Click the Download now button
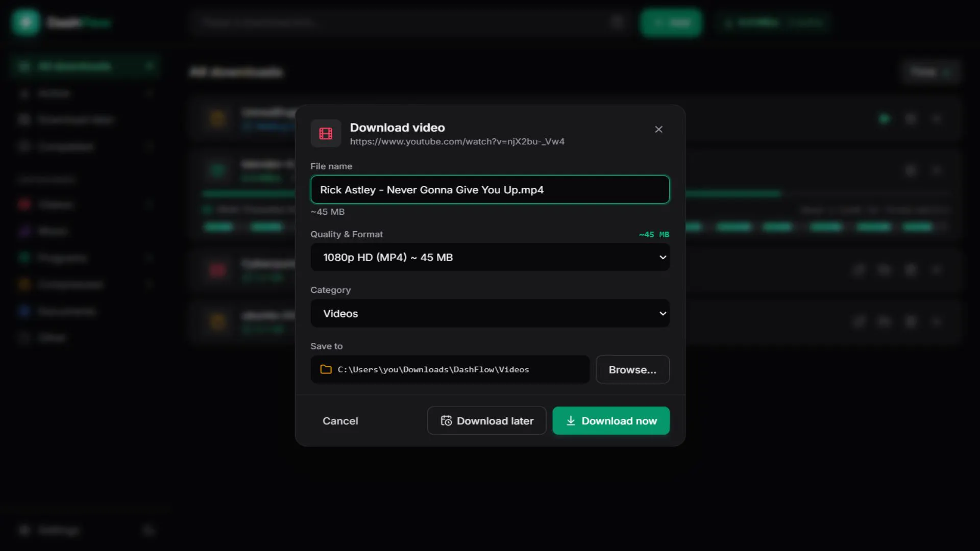980x551 pixels. click(x=611, y=421)
